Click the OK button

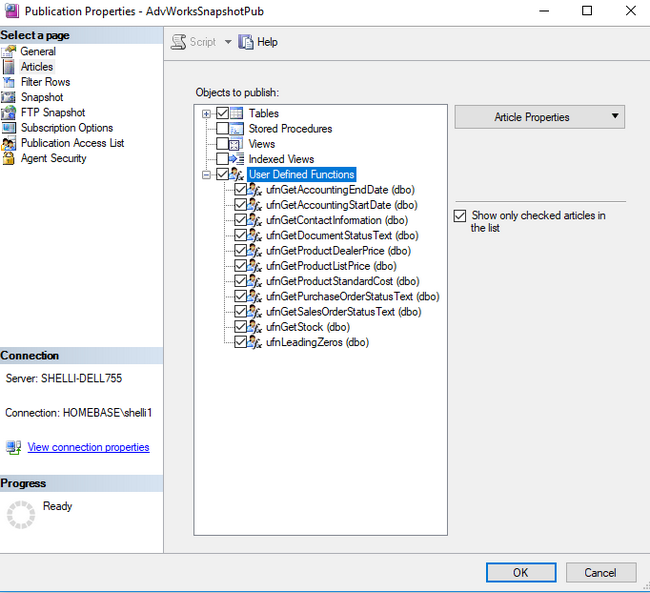(521, 573)
